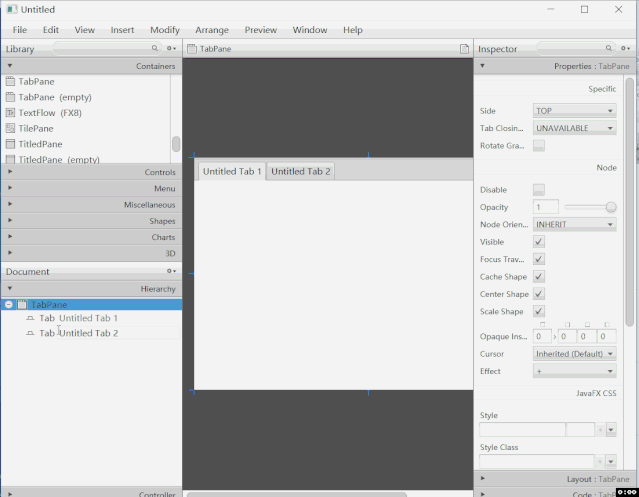This screenshot has height=497, width=639.
Task: Select TitledPane library item icon
Action: coord(10,144)
